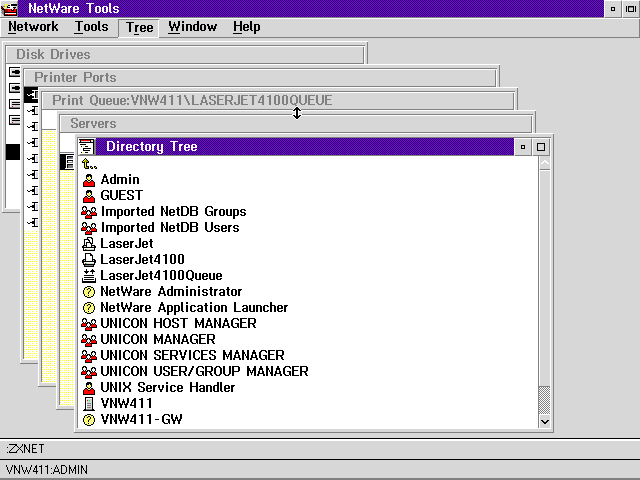Click the LaserJet4100Queue queue icon
640x480 pixels.
89,276
